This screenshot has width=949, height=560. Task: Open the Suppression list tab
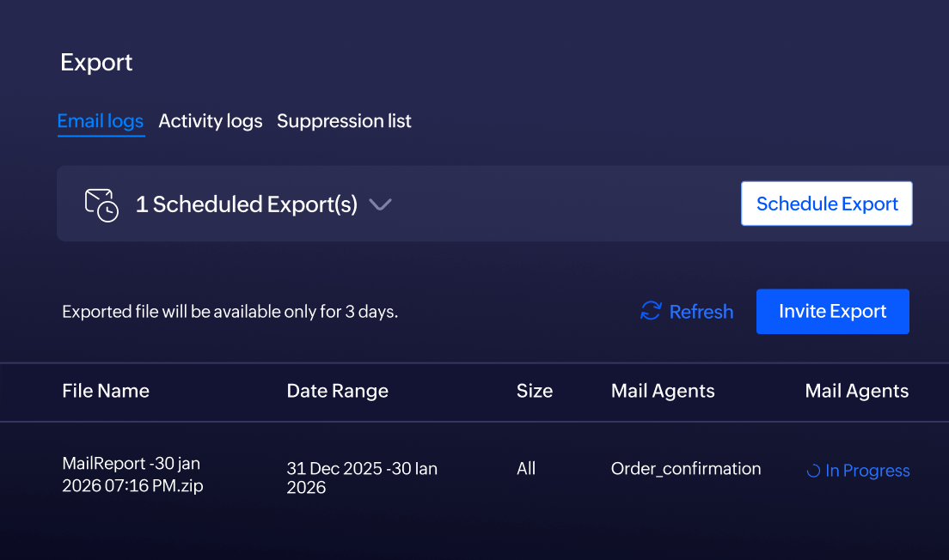(344, 121)
